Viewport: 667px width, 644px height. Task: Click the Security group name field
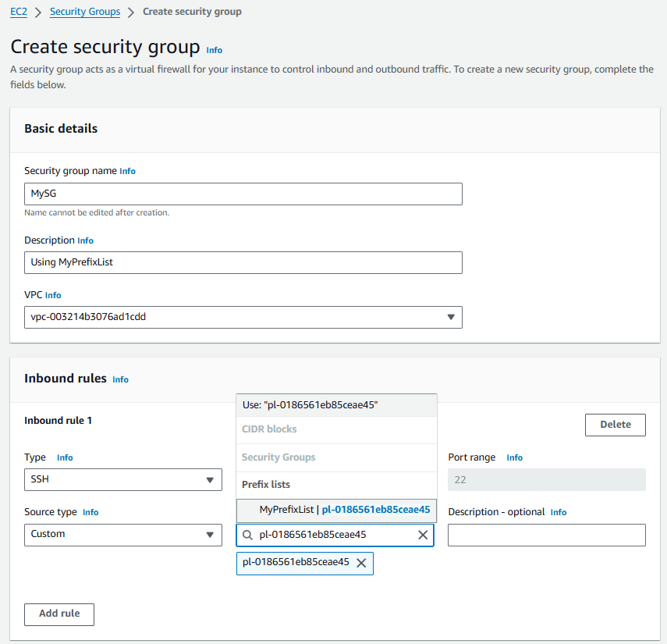243,194
